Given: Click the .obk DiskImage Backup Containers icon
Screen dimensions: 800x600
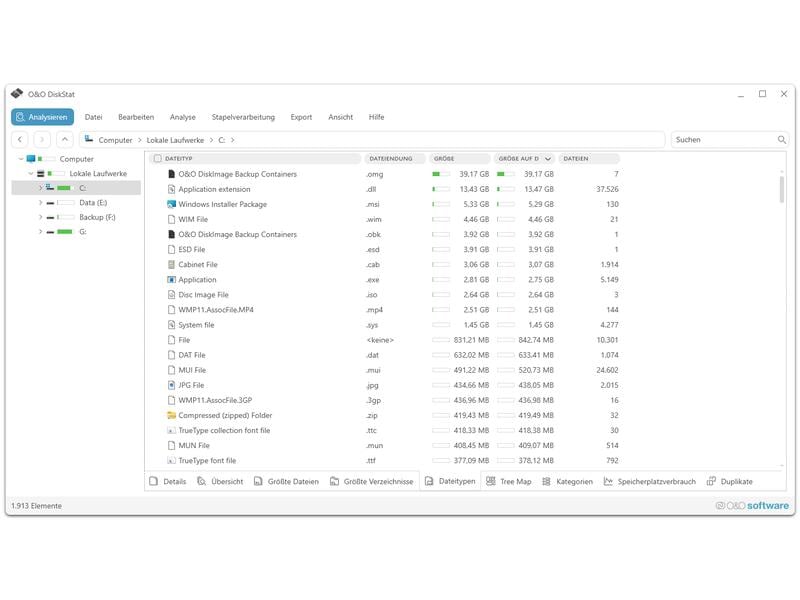Looking at the screenshot, I should (171, 234).
